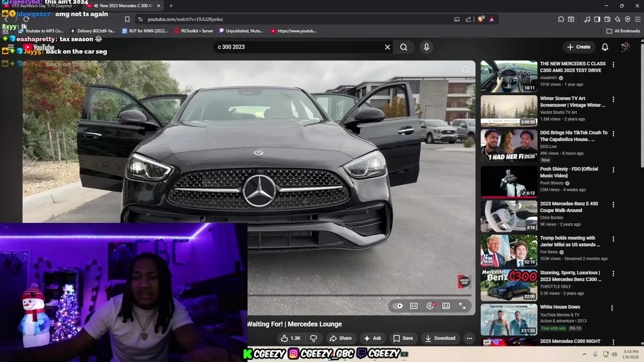Open Brave Shields lion icon
The image size is (644, 362).
coord(481,19)
